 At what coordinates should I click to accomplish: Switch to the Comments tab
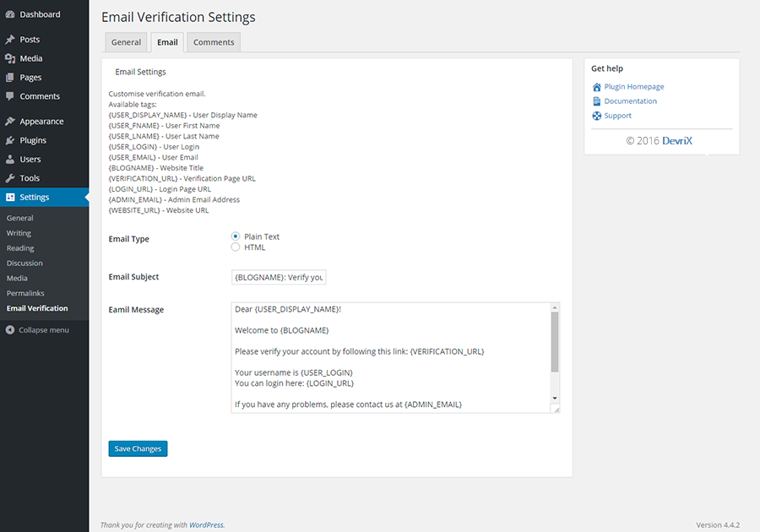point(214,42)
